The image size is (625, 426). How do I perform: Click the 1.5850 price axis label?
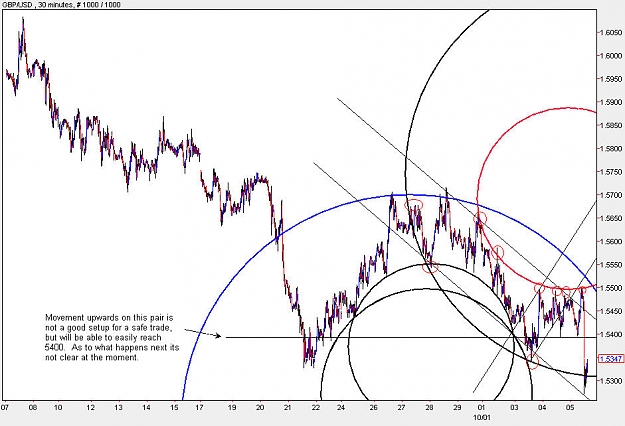[x=611, y=125]
